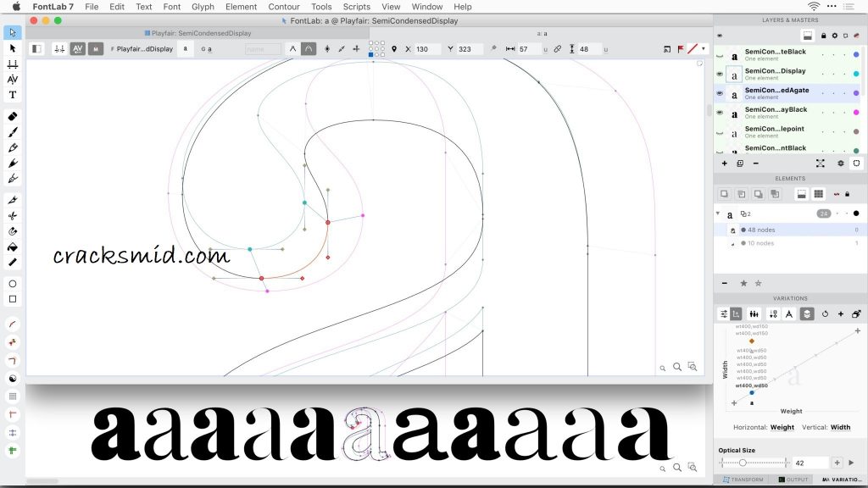This screenshot has width=868, height=488.
Task: Click the Y coordinate field
Action: (x=470, y=48)
